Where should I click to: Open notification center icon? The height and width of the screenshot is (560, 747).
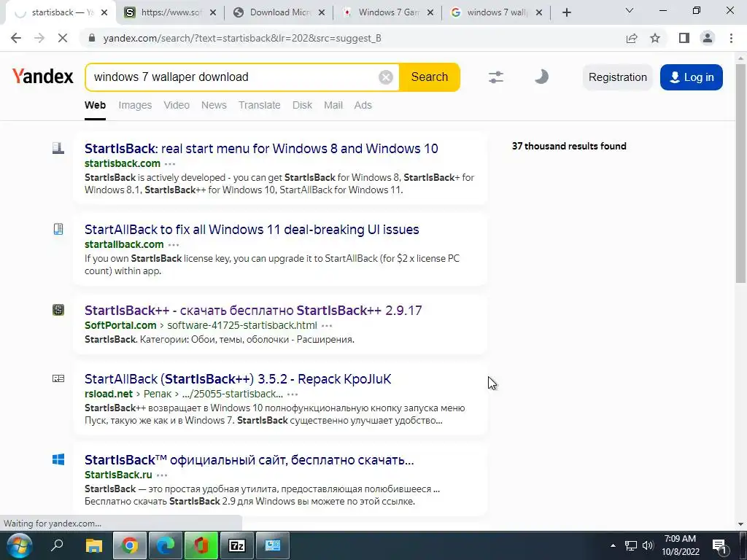pos(719,545)
